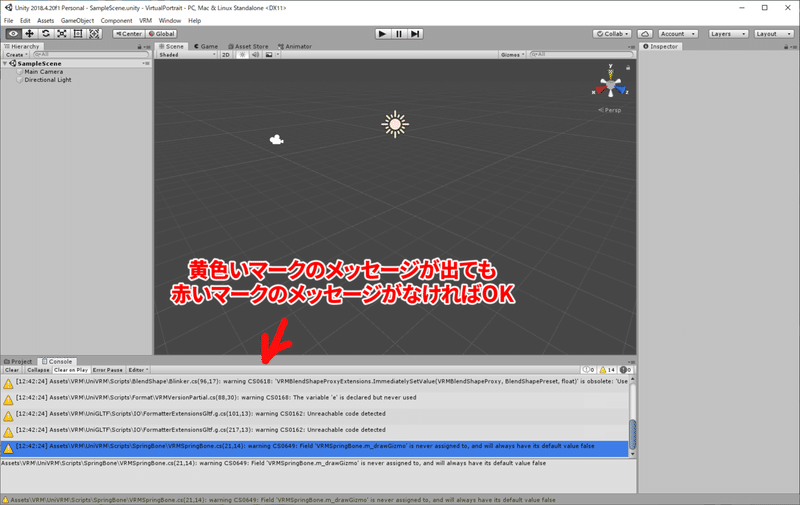Click the console Clear button

pos(12,370)
